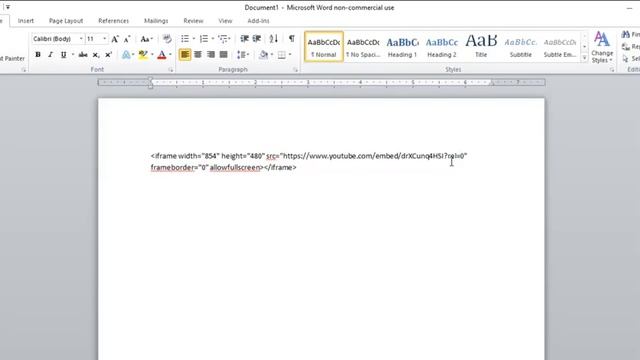Center the paragraph text
The image size is (640, 360).
pos(198,55)
